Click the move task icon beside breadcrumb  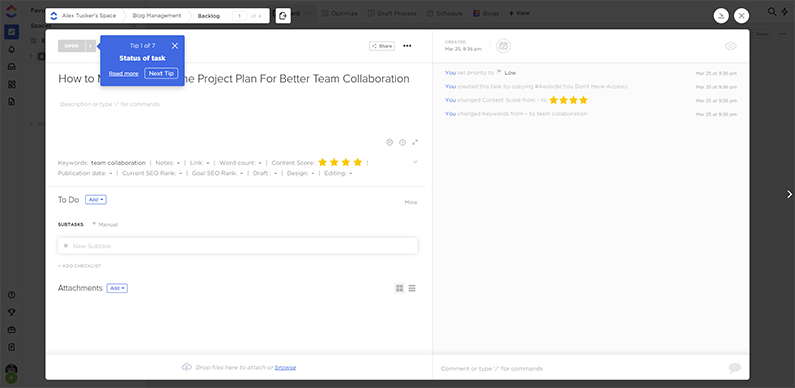[283, 16]
